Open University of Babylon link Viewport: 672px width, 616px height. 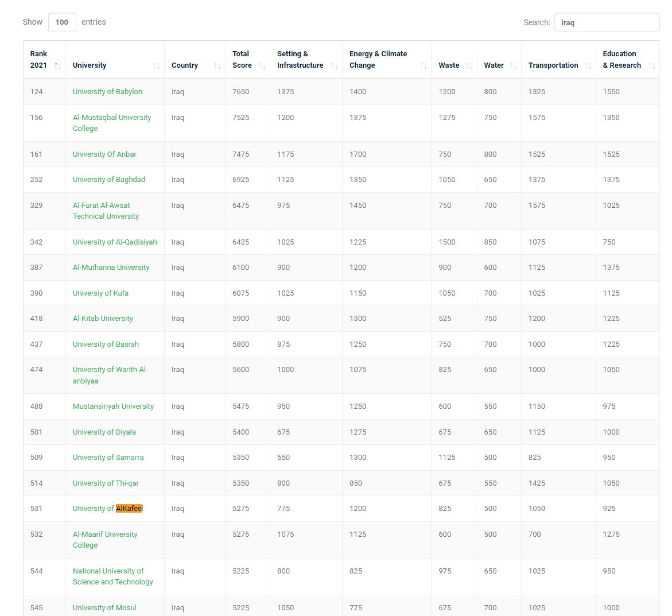(x=107, y=92)
